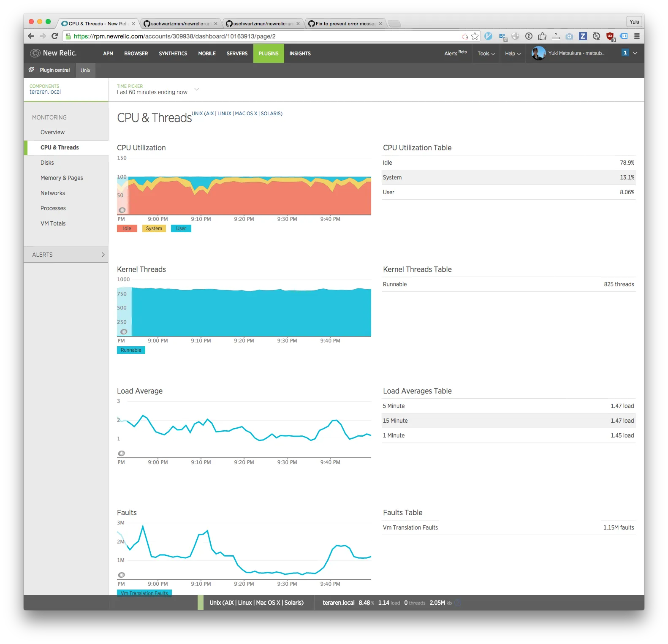Open the APM menu
The height and width of the screenshot is (644, 668).
[x=108, y=54]
